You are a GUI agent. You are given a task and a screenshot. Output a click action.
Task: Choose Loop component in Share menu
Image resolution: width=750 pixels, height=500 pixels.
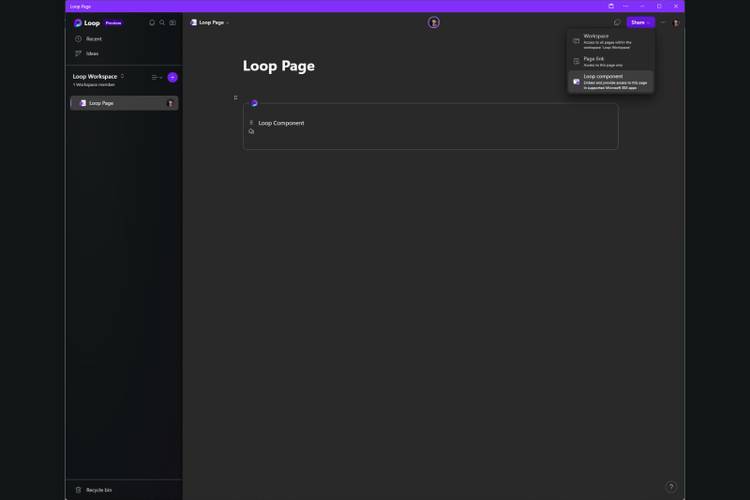[611, 82]
